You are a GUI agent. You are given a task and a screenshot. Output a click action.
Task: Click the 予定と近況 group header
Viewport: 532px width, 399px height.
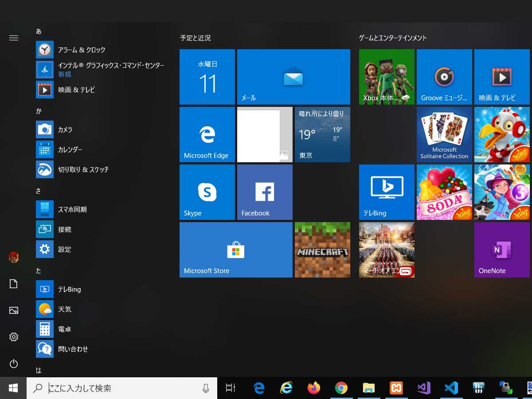coord(196,38)
